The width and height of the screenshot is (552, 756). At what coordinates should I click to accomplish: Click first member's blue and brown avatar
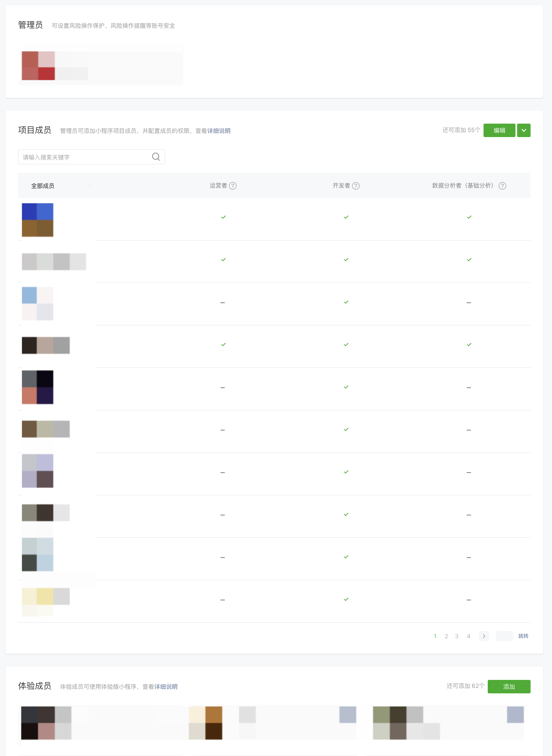point(37,220)
